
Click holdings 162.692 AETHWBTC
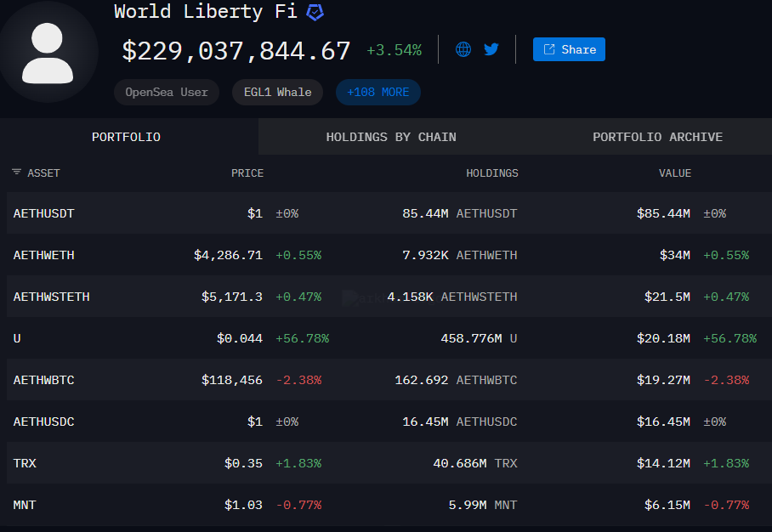(x=457, y=380)
